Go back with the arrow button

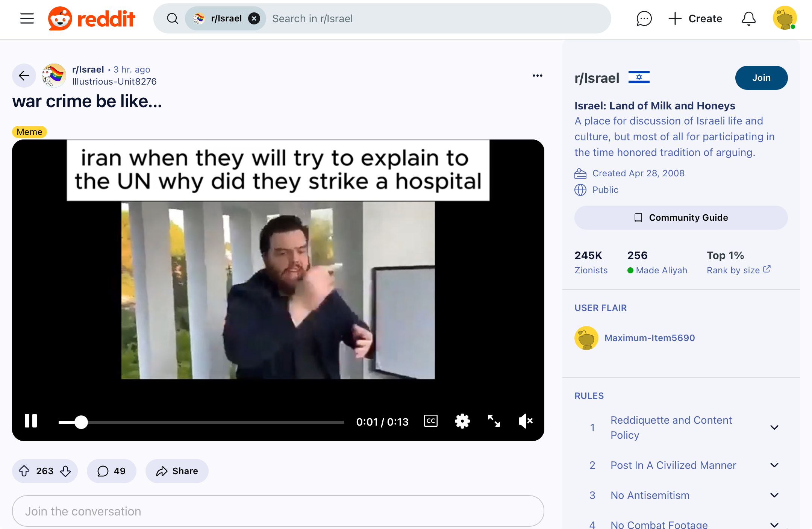point(24,76)
